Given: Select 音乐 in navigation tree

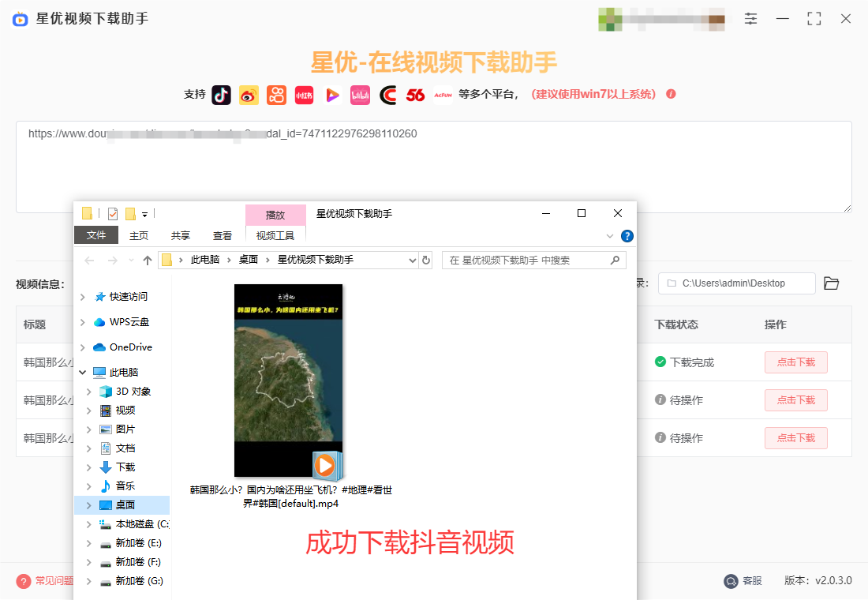Looking at the screenshot, I should [x=125, y=486].
